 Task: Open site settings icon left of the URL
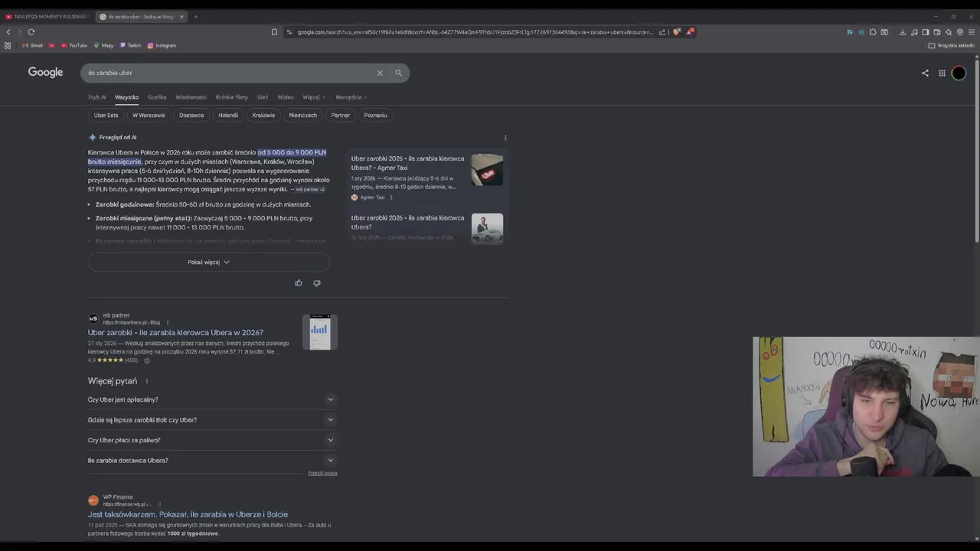289,32
